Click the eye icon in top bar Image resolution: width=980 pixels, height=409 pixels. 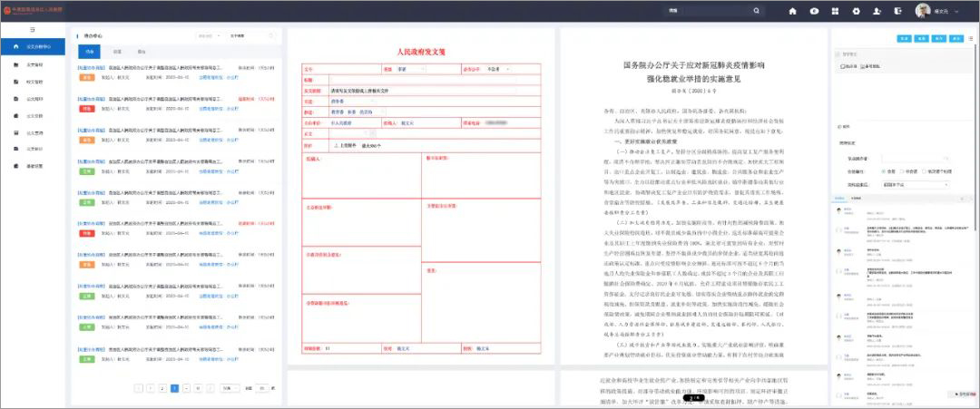[x=814, y=11]
